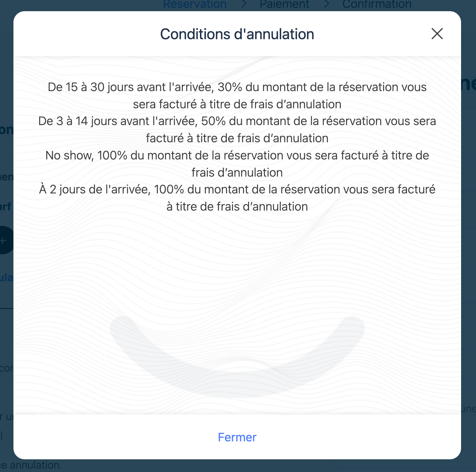Click chevron between Réservation and Paiement
The image size is (476, 472).
pyautogui.click(x=244, y=4)
